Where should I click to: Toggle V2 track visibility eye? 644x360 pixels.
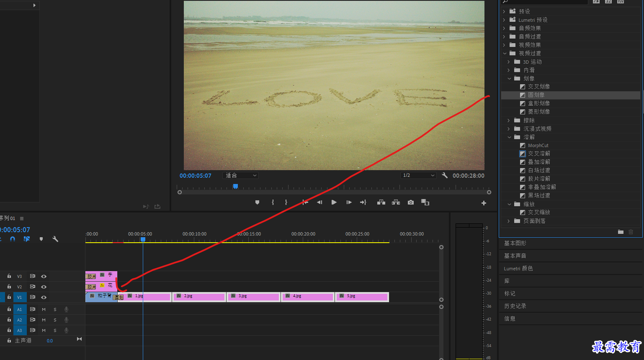coord(44,287)
